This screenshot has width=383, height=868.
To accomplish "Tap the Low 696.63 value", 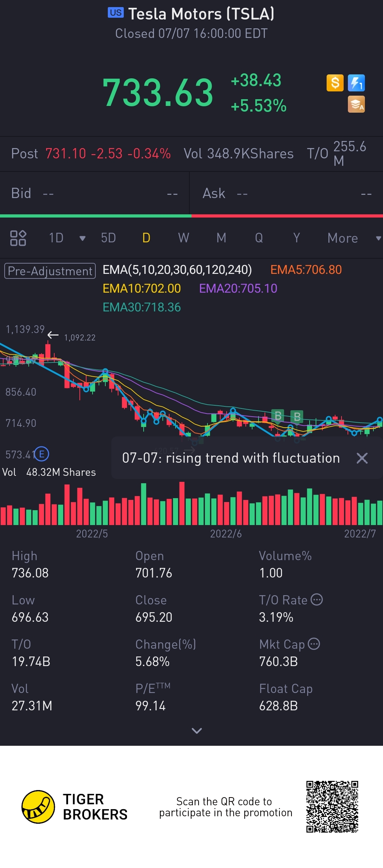I will (x=30, y=618).
